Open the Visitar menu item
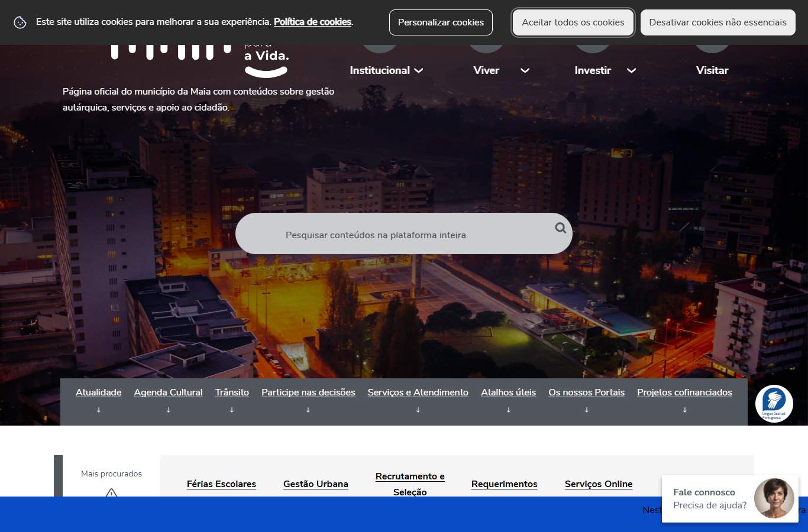This screenshot has width=808, height=532. [712, 70]
